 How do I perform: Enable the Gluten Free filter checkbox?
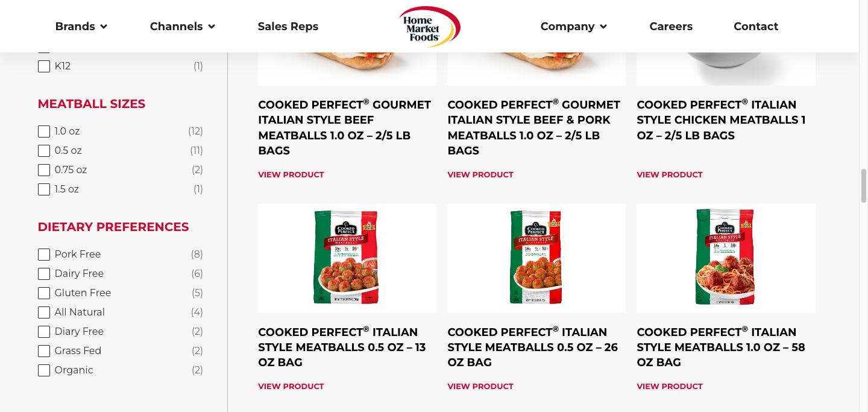[44, 293]
